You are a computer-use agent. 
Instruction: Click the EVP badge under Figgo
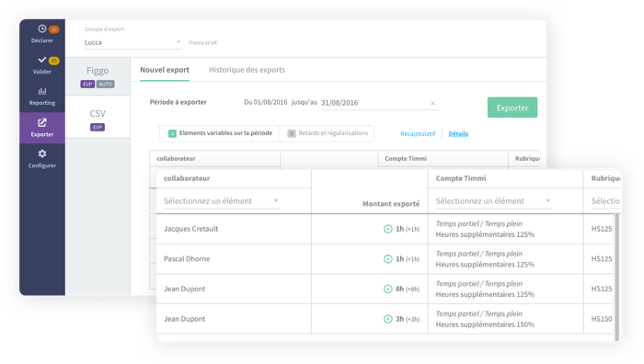click(87, 85)
